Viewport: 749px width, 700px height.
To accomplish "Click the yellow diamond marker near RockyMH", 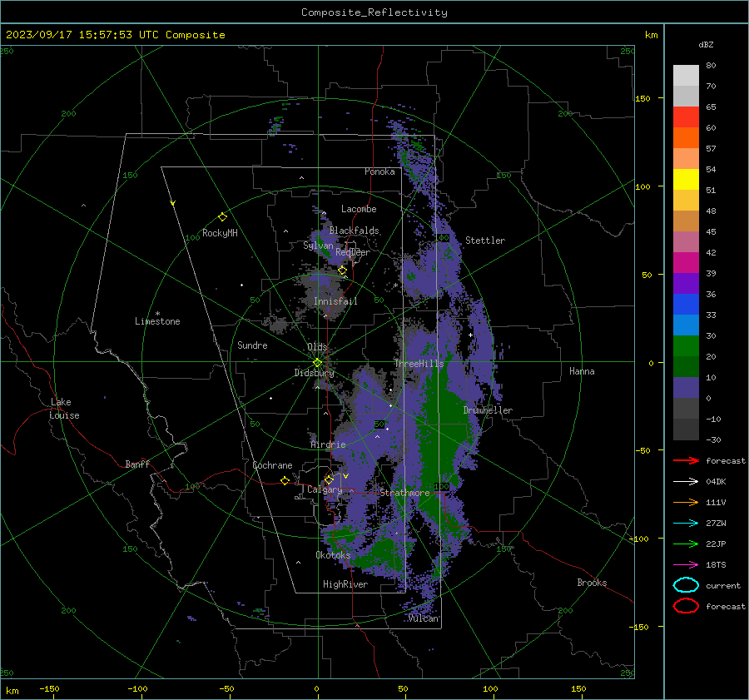I will (x=222, y=217).
